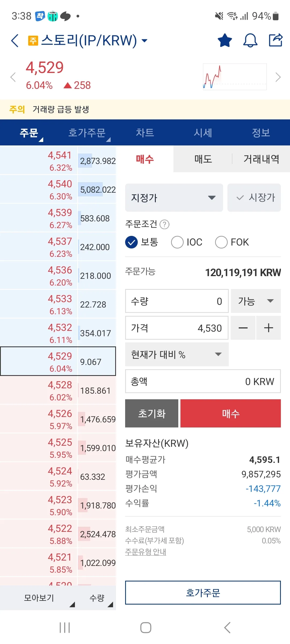The height and width of the screenshot is (644, 290).
Task: Decrease price with minus button
Action: click(243, 328)
